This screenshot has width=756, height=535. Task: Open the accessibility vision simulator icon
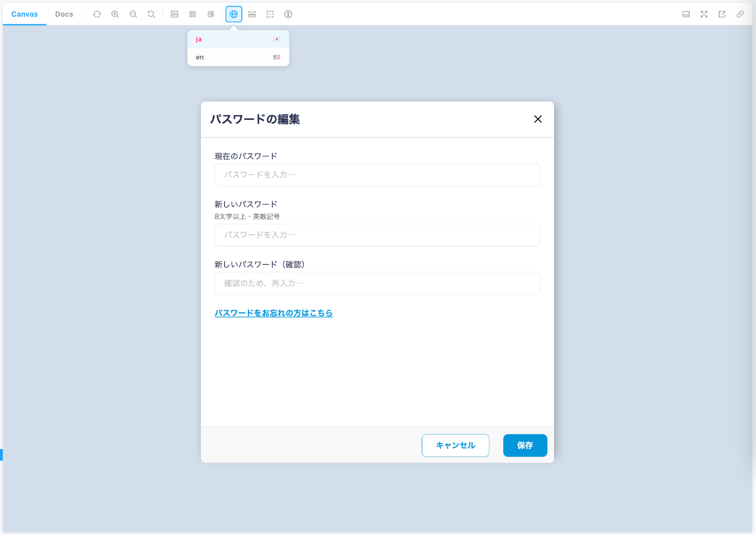point(288,14)
